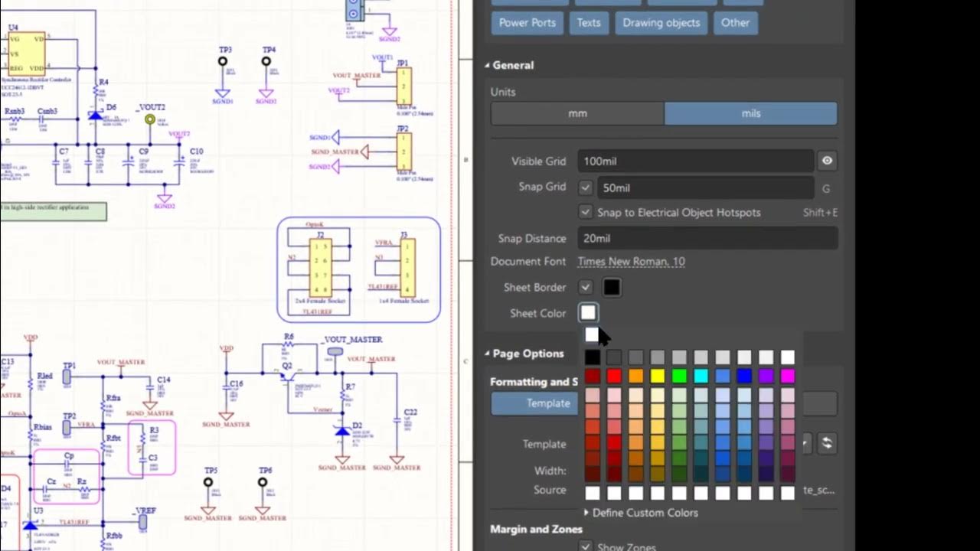Collapse the General section
The image size is (980, 551).
(x=487, y=66)
